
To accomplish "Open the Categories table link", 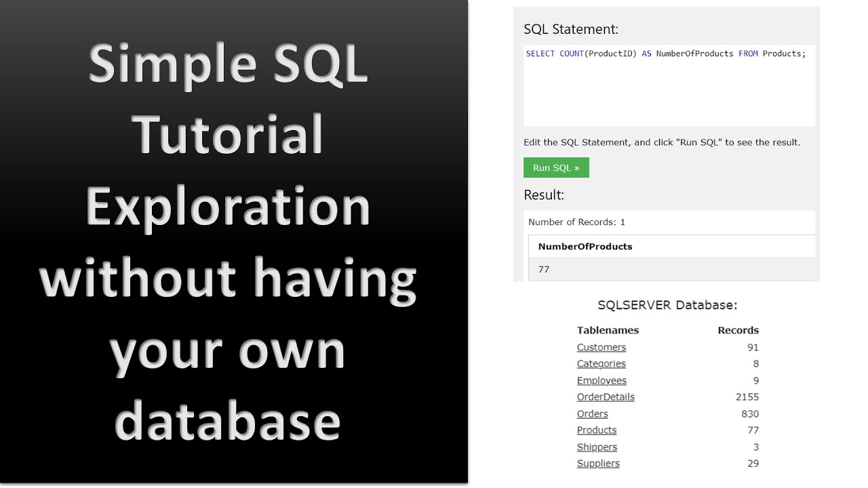I will pyautogui.click(x=601, y=364).
